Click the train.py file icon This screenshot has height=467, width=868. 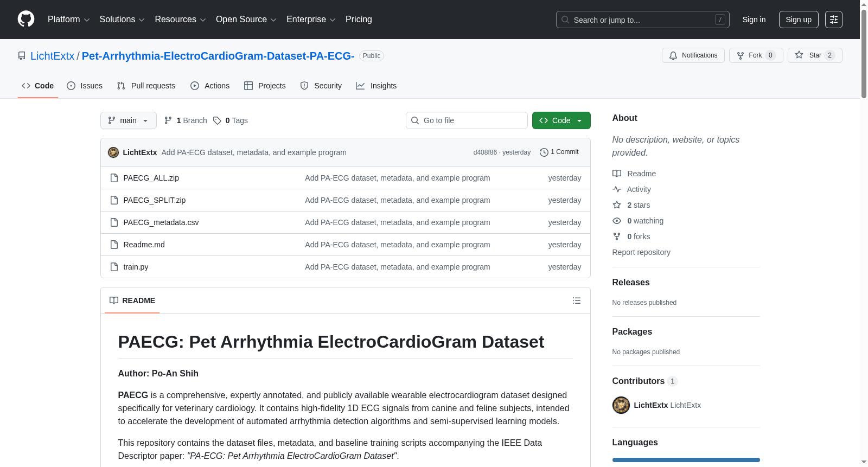pyautogui.click(x=114, y=267)
